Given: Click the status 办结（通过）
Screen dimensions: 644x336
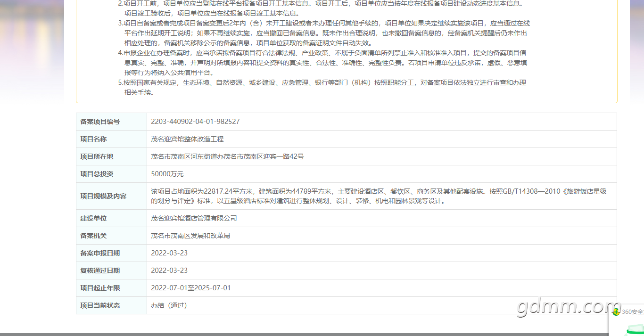Looking at the screenshot, I should [x=169, y=305].
